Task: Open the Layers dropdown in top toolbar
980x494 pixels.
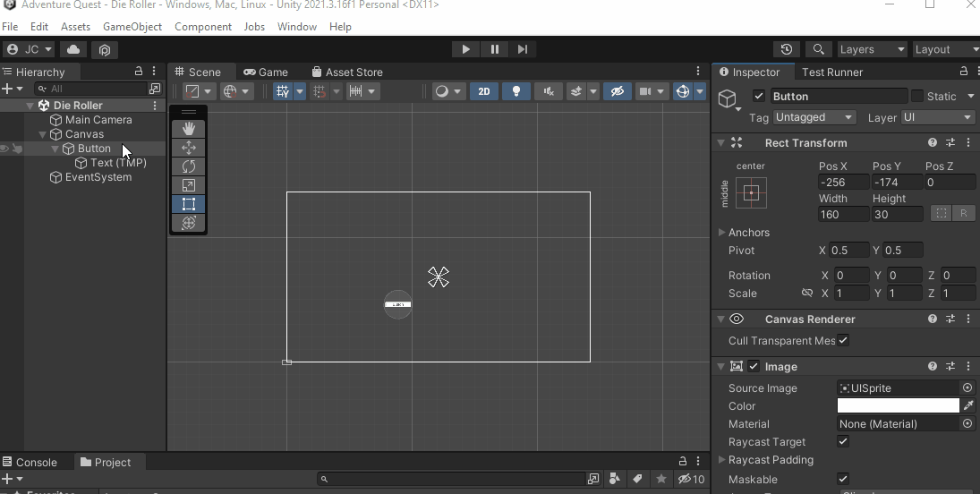Action: pyautogui.click(x=872, y=49)
